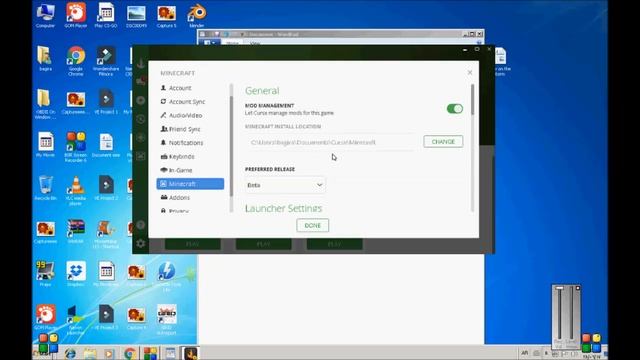The image size is (640, 360).
Task: Open VLC media player desktop shortcut
Action: (76, 190)
